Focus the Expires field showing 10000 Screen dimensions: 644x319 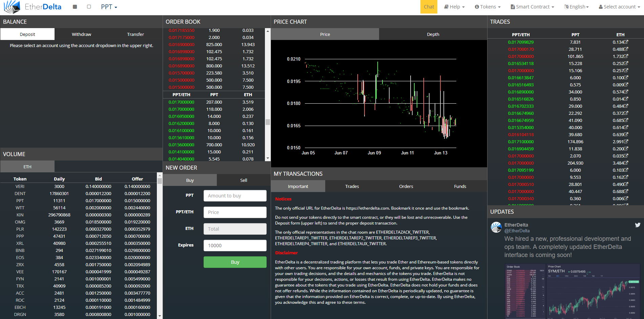click(x=235, y=246)
